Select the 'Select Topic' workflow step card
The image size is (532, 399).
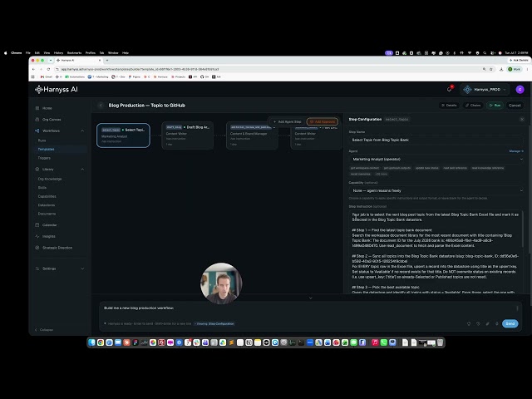pyautogui.click(x=123, y=135)
